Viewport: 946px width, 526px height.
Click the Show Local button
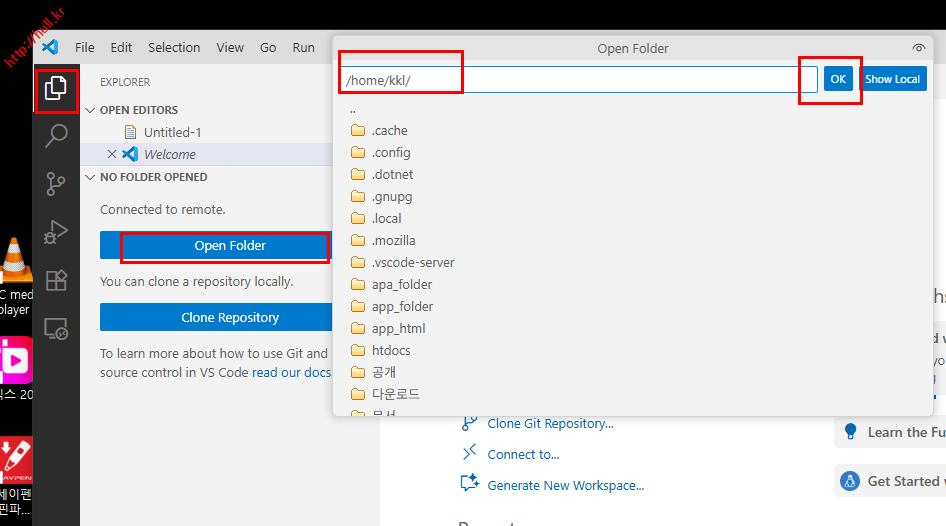(892, 79)
